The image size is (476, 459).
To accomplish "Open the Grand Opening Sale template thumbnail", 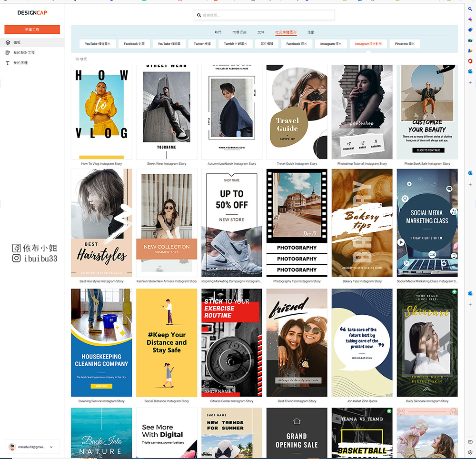I will pyautogui.click(x=297, y=433).
